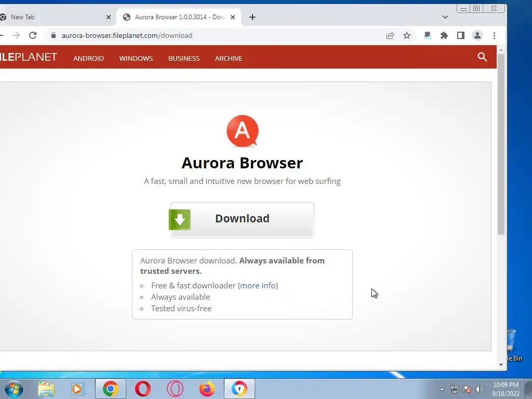Click the 'Tested virus-free' list item
This screenshot has width=532, height=399.
(181, 309)
